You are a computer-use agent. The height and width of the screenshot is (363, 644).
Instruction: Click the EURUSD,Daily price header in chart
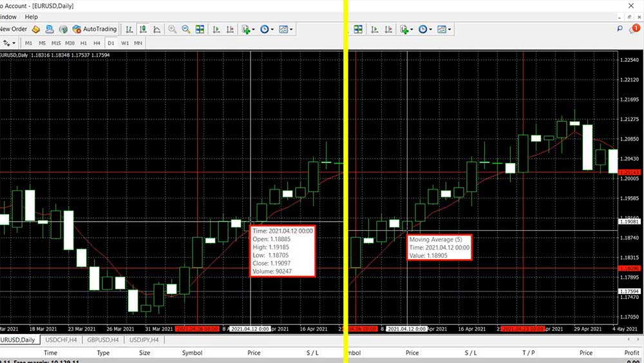point(55,55)
